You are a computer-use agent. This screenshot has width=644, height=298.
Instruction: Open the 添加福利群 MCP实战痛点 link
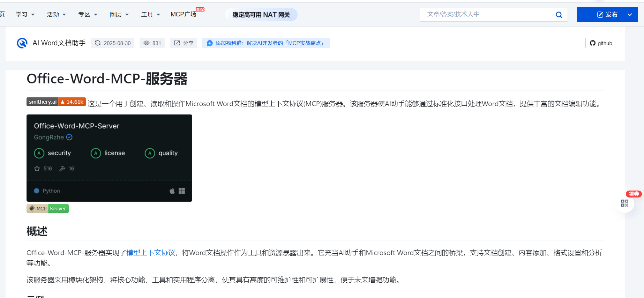tap(266, 43)
